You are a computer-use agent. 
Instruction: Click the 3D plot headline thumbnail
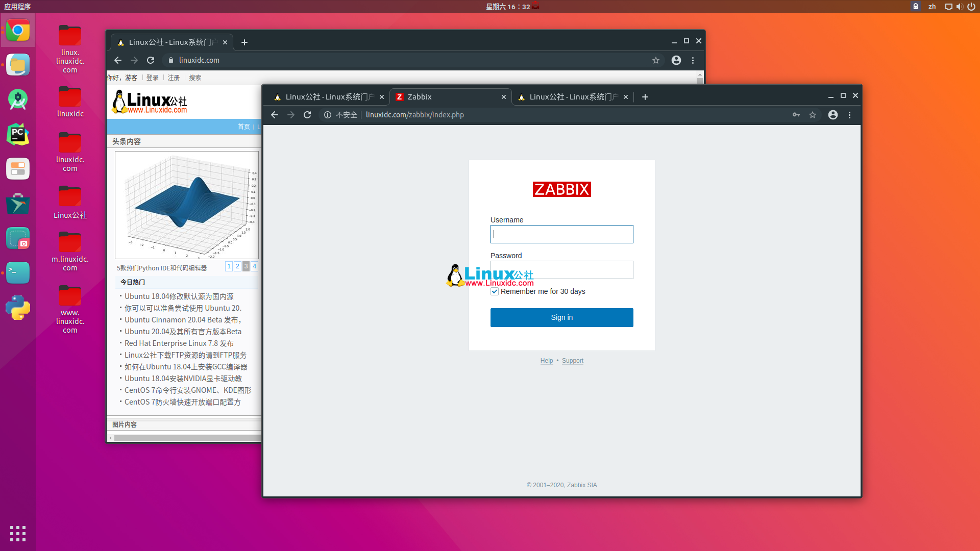click(187, 205)
